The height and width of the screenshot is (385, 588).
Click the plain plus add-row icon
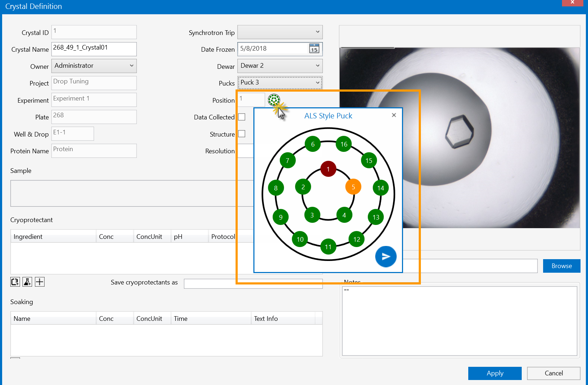[40, 282]
